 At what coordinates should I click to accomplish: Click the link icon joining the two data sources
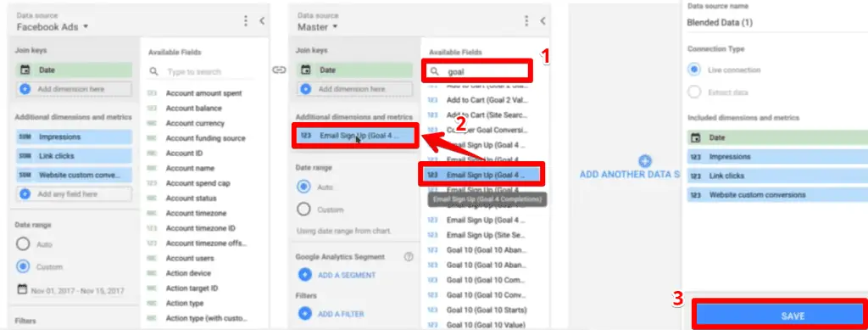point(279,70)
